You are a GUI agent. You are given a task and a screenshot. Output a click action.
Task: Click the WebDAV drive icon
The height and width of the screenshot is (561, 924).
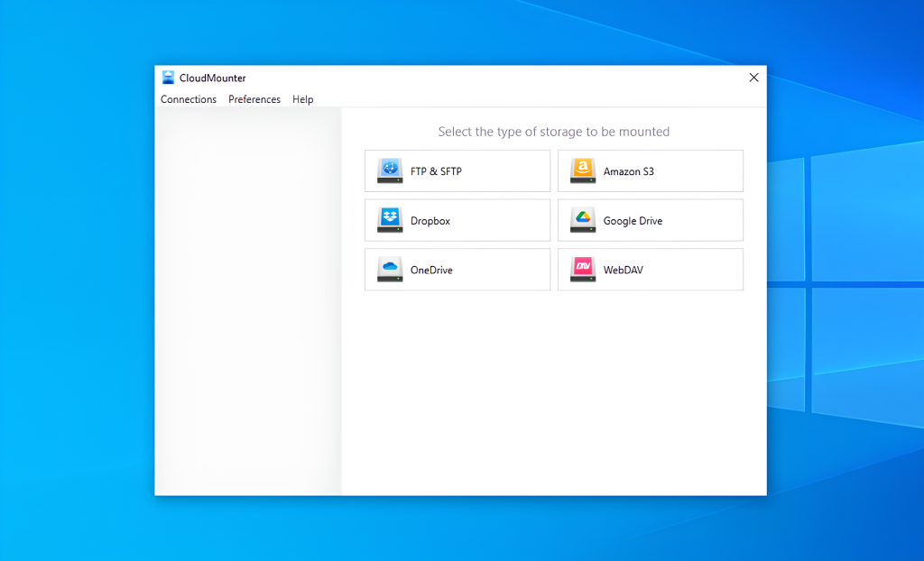pyautogui.click(x=582, y=269)
